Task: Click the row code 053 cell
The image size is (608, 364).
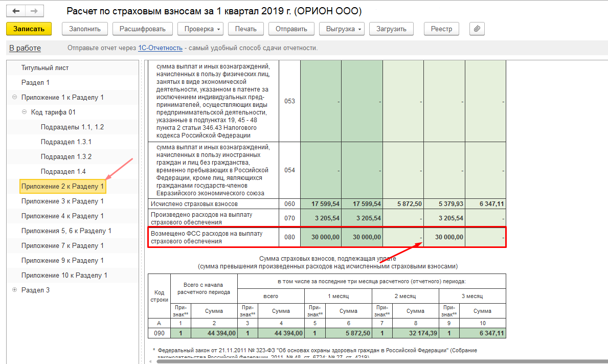Action: pos(289,101)
